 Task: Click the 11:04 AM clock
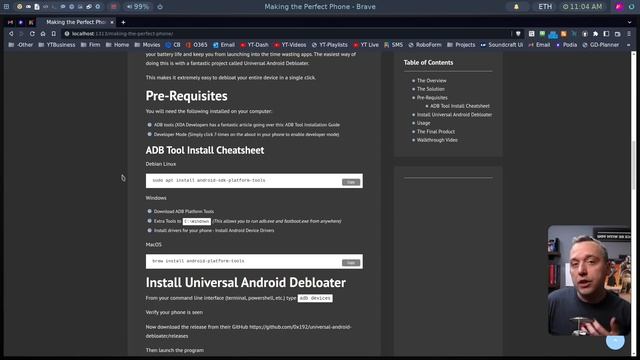coord(582,7)
